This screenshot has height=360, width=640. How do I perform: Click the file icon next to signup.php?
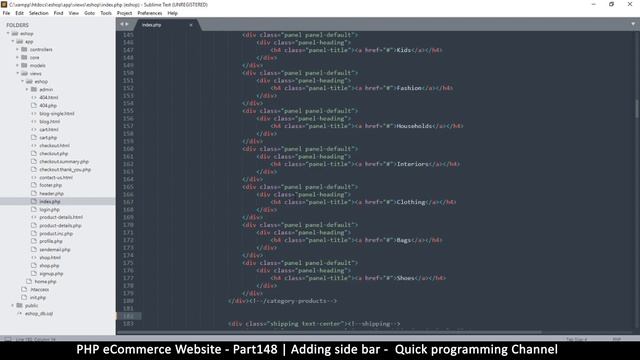(x=34, y=273)
